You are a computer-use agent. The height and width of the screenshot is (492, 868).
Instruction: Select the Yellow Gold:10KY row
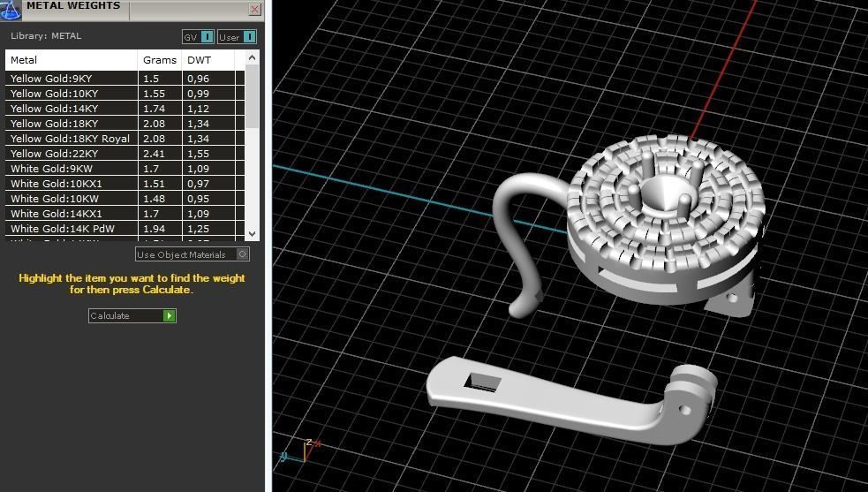pyautogui.click(x=125, y=94)
